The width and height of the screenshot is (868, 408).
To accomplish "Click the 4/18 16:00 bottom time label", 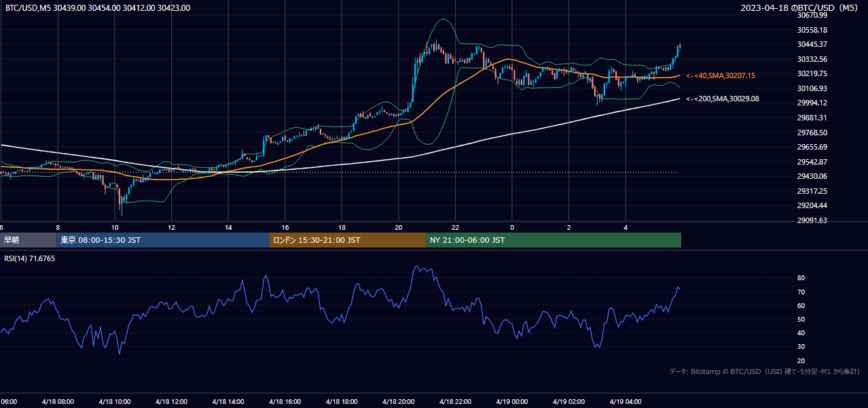I will (285, 402).
